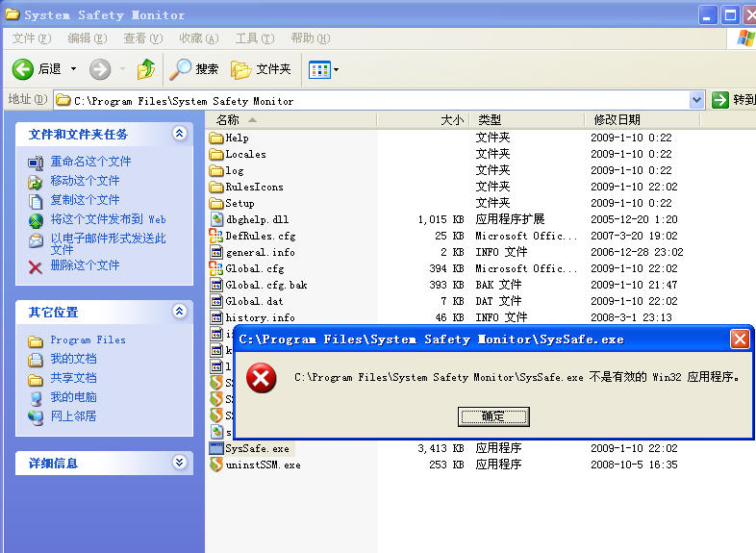
Task: Select the Setup folder icon
Action: (216, 204)
